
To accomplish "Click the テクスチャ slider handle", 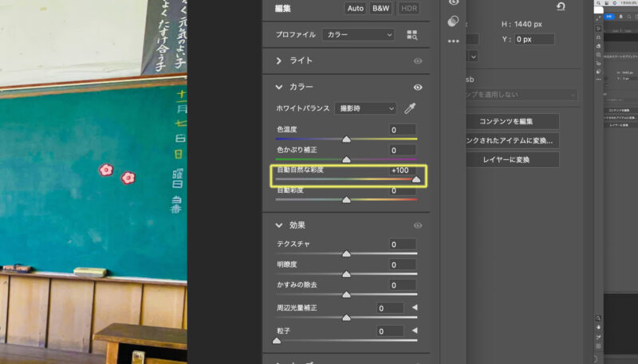I will (346, 253).
